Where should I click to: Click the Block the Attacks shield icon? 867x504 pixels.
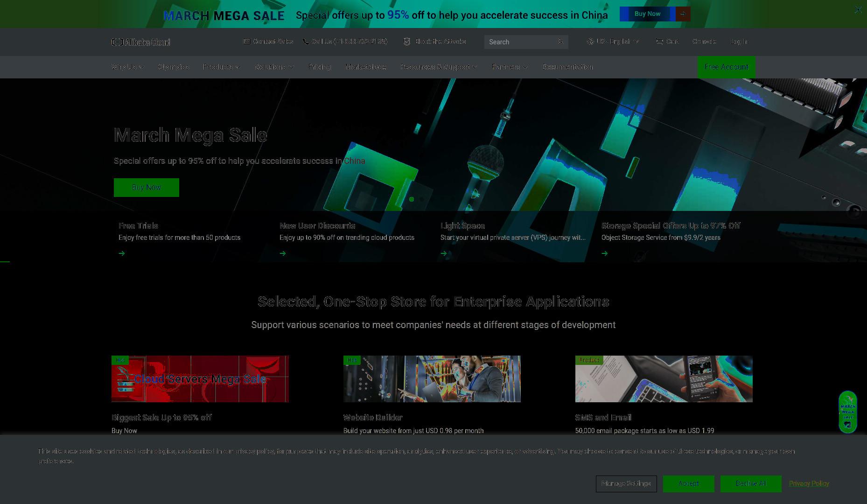click(407, 42)
